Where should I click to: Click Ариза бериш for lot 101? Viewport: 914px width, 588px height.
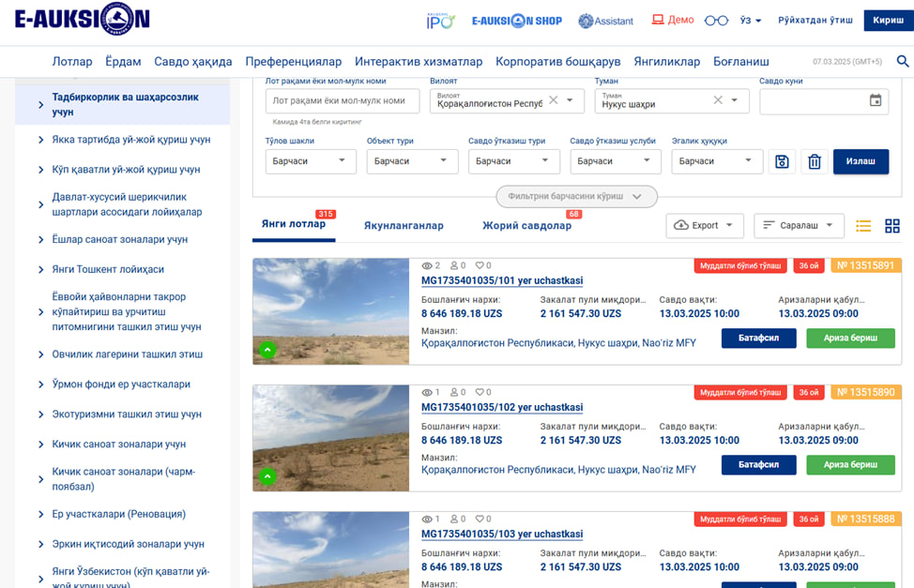[850, 339]
